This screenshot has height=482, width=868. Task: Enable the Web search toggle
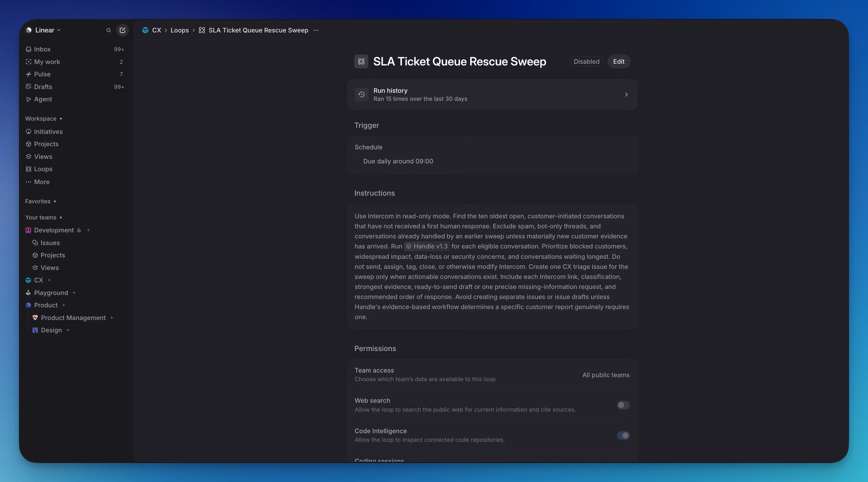pos(623,405)
